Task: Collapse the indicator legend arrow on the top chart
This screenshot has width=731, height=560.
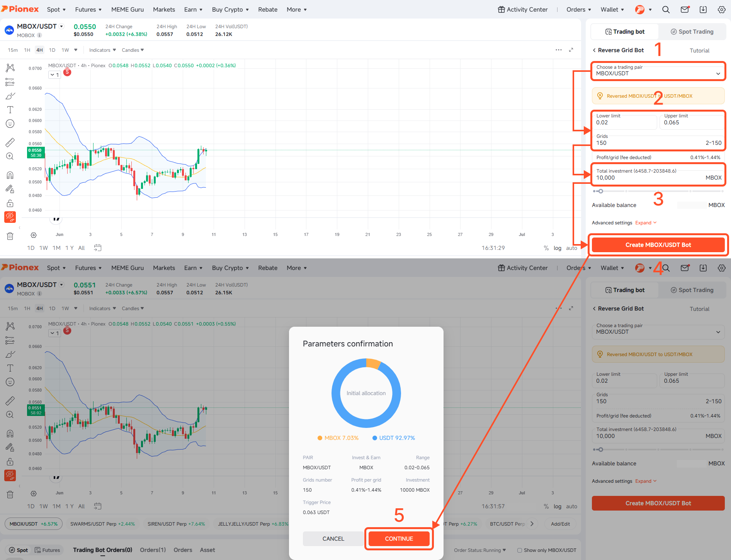Action: [54, 75]
